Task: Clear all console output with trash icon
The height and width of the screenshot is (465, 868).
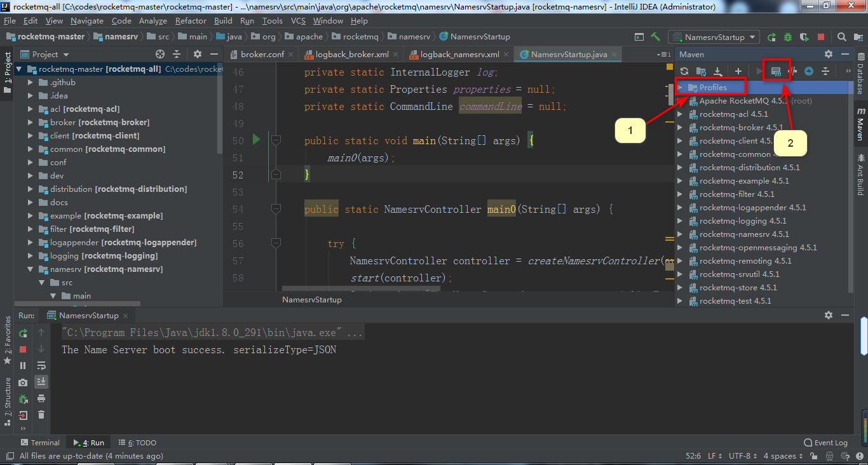Action: pyautogui.click(x=41, y=415)
